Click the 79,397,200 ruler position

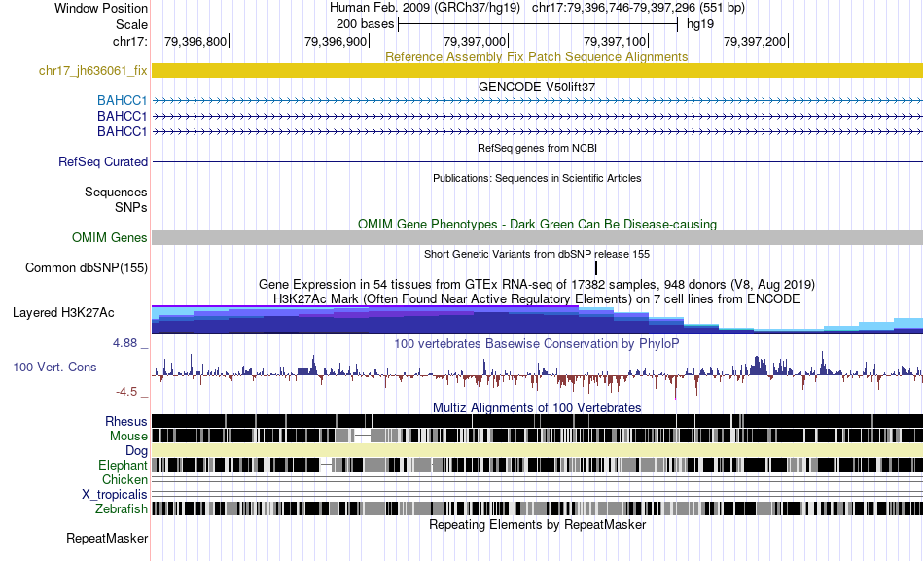click(755, 41)
